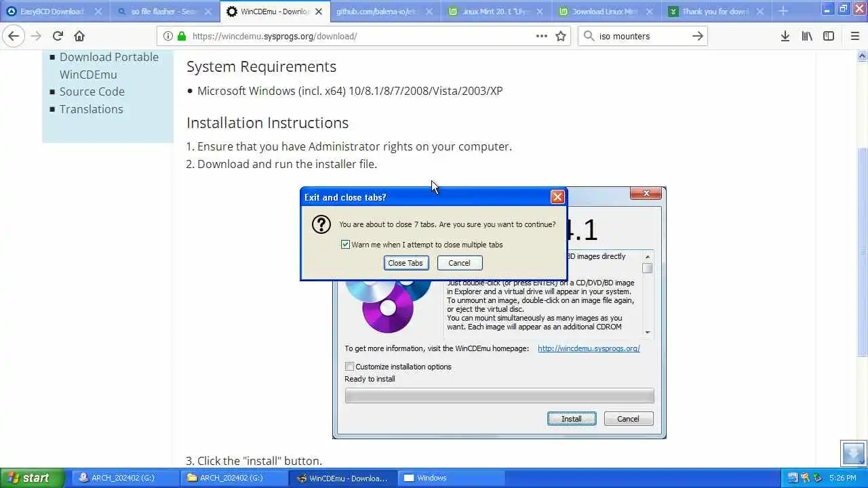The height and width of the screenshot is (488, 868).
Task: Select the Windows taskbar button
Action: (452, 478)
